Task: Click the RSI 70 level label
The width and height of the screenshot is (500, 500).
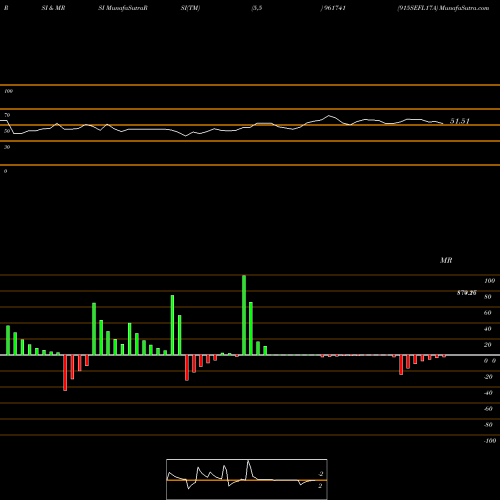Action: pyautogui.click(x=7, y=115)
